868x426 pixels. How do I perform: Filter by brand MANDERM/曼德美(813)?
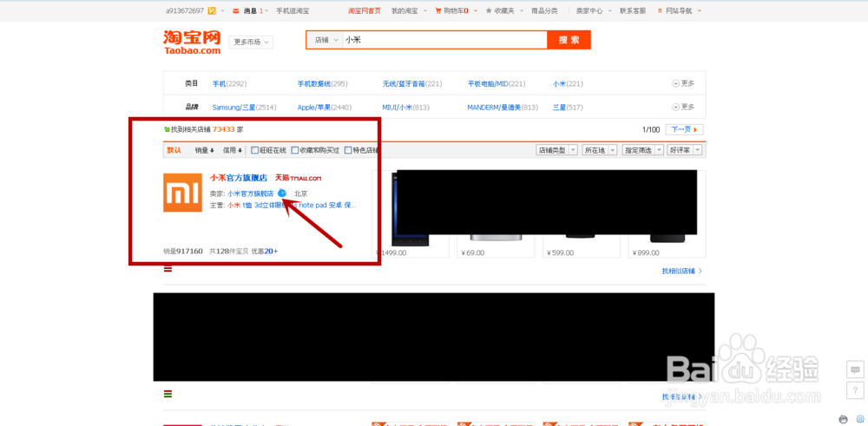[x=503, y=107]
